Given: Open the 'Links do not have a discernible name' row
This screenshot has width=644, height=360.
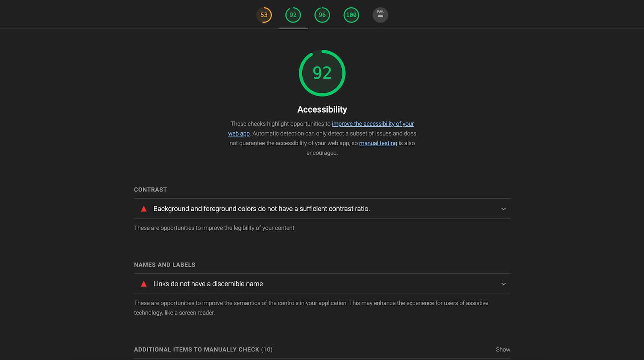Looking at the screenshot, I should [322, 284].
